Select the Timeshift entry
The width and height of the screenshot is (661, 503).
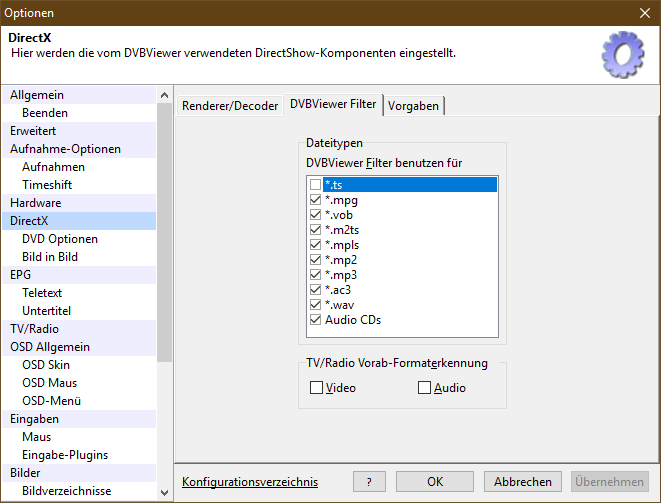[x=79, y=185]
